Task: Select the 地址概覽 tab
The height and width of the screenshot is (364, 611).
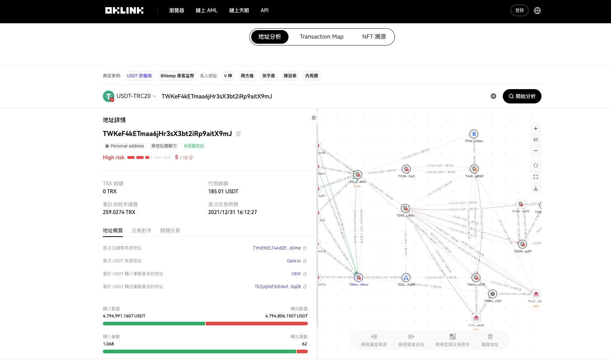Action: pos(113,230)
